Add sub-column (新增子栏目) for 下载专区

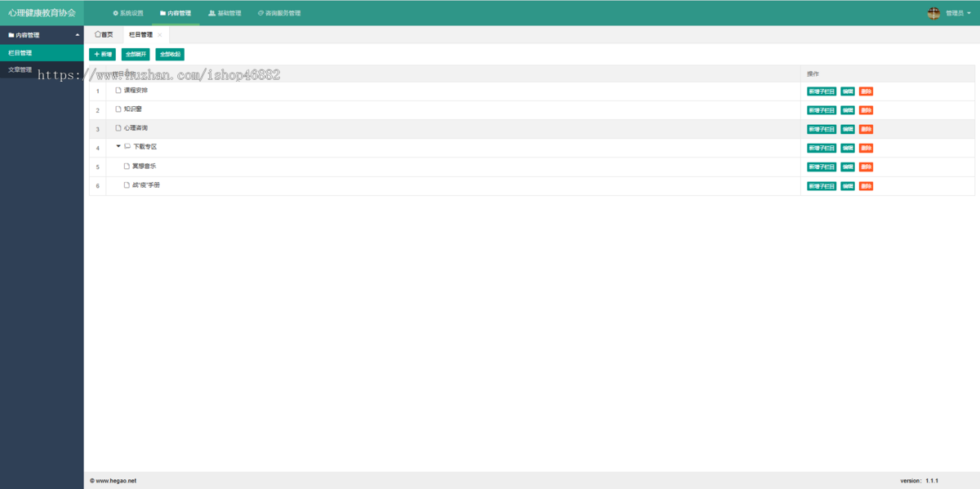point(822,148)
